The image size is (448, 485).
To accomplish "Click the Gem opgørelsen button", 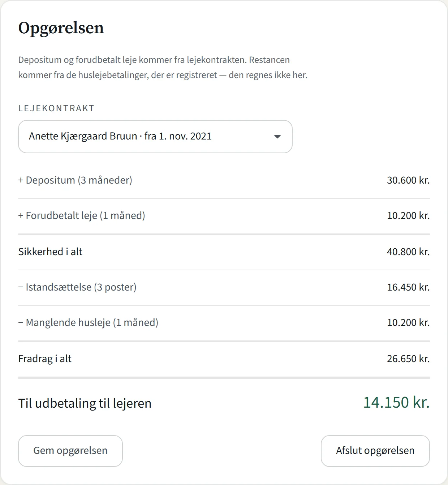I will pos(70,451).
